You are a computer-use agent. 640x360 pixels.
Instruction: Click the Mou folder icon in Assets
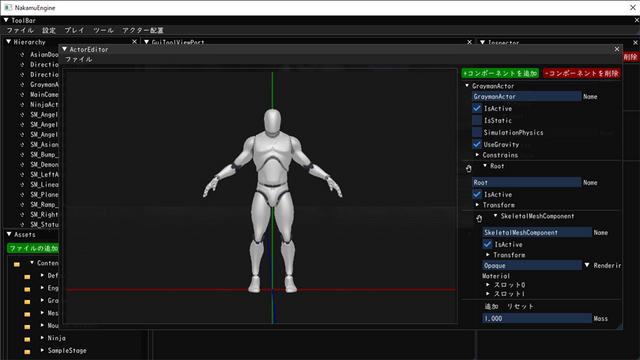tap(27, 327)
